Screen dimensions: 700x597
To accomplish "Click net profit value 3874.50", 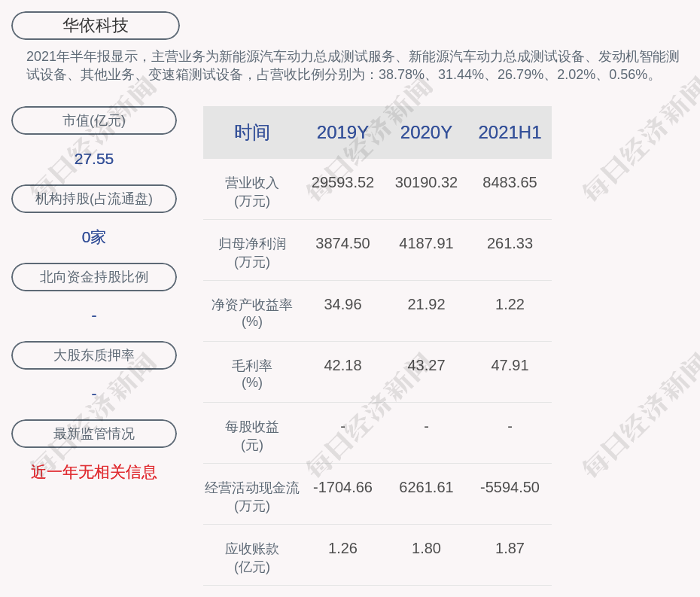I will click(343, 243).
